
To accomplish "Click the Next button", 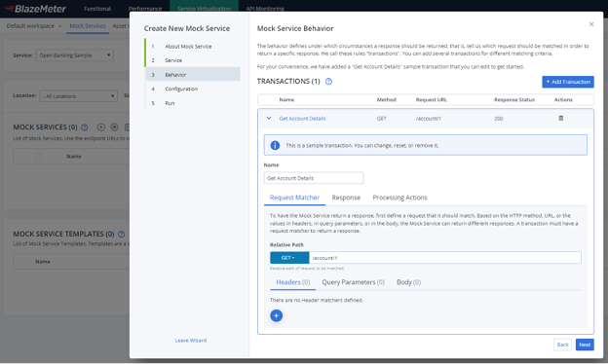I will point(585,345).
